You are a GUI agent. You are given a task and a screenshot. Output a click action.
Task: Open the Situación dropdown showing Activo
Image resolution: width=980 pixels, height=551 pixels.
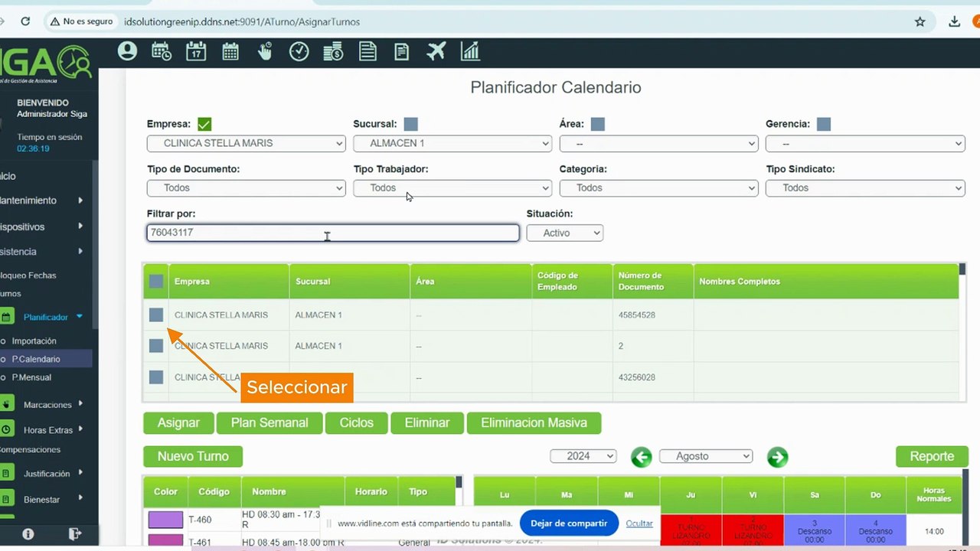pyautogui.click(x=565, y=233)
